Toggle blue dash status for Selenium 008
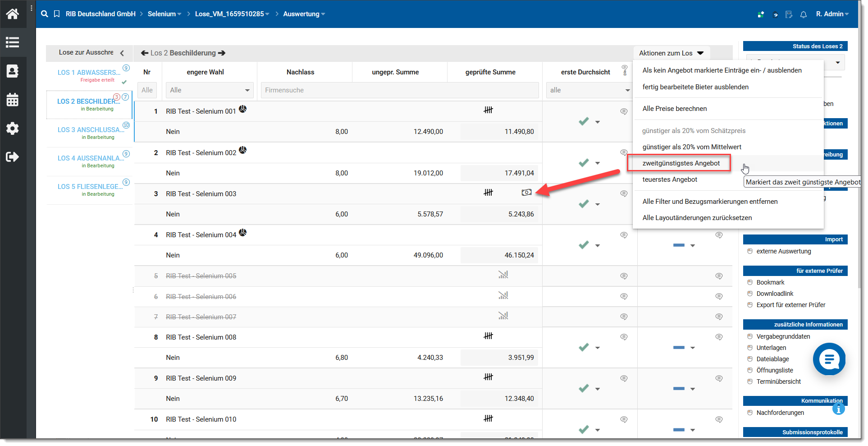This screenshot has width=868, height=446. (x=679, y=348)
